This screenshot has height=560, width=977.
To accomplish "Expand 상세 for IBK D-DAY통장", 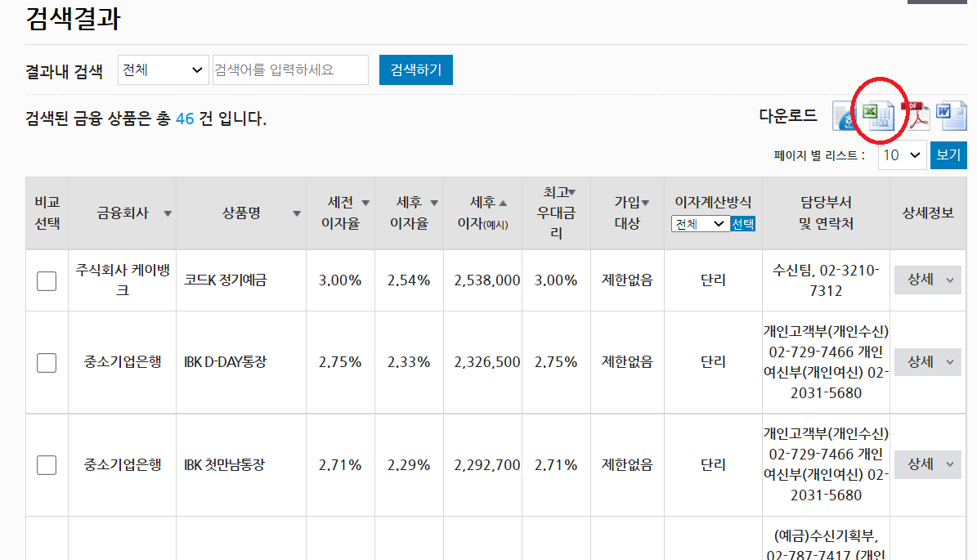I will click(927, 362).
